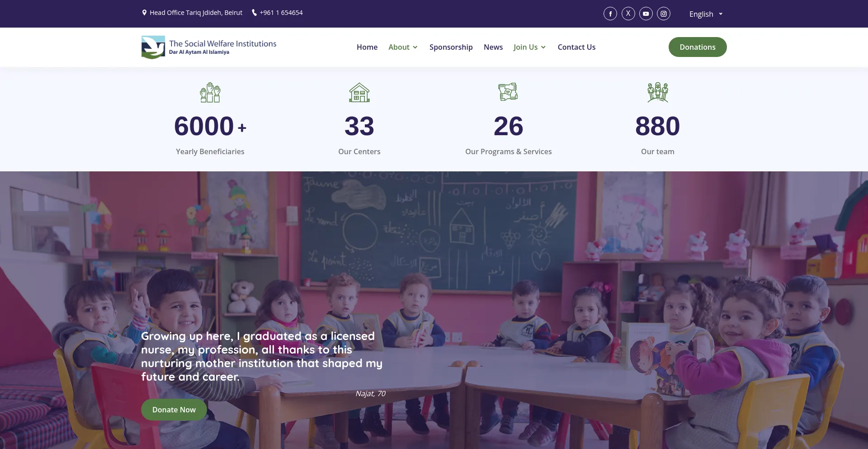Click the 33 centers counter
868x449 pixels.
tap(359, 126)
